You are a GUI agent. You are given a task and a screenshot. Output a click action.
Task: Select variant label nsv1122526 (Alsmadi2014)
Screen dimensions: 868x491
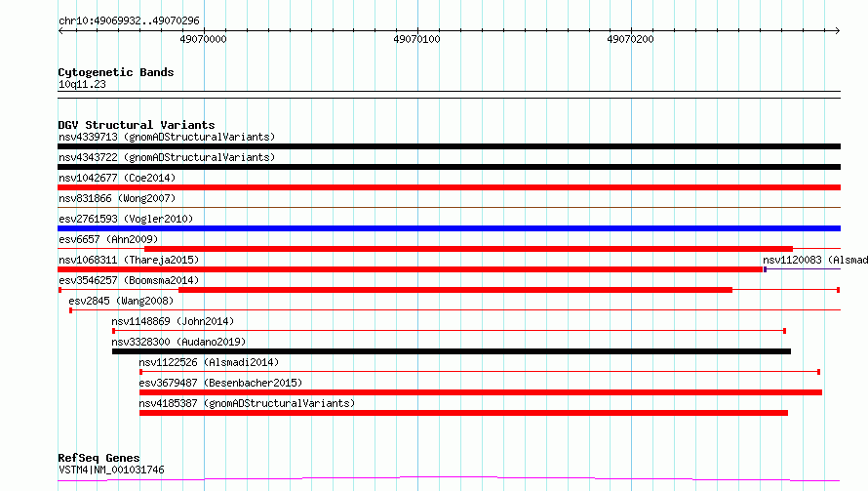click(209, 362)
